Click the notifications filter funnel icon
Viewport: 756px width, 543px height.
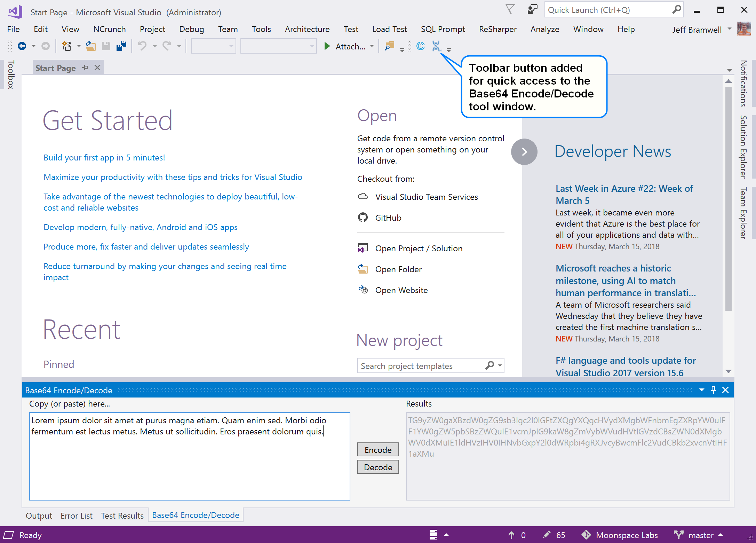click(510, 9)
